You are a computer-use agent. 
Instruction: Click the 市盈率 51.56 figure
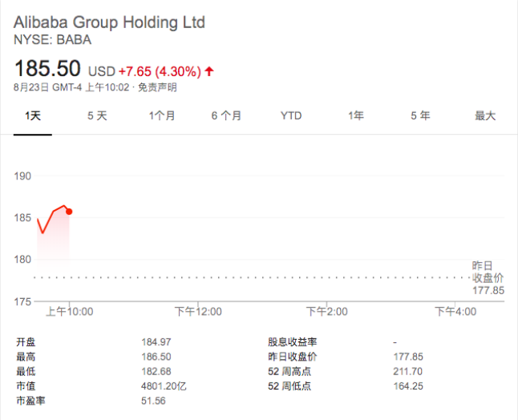tap(153, 401)
